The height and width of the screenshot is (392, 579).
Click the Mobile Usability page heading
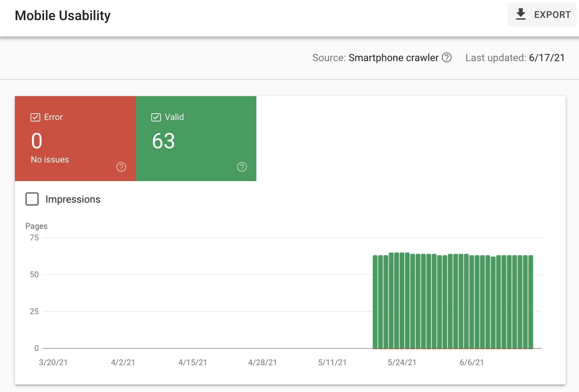63,16
